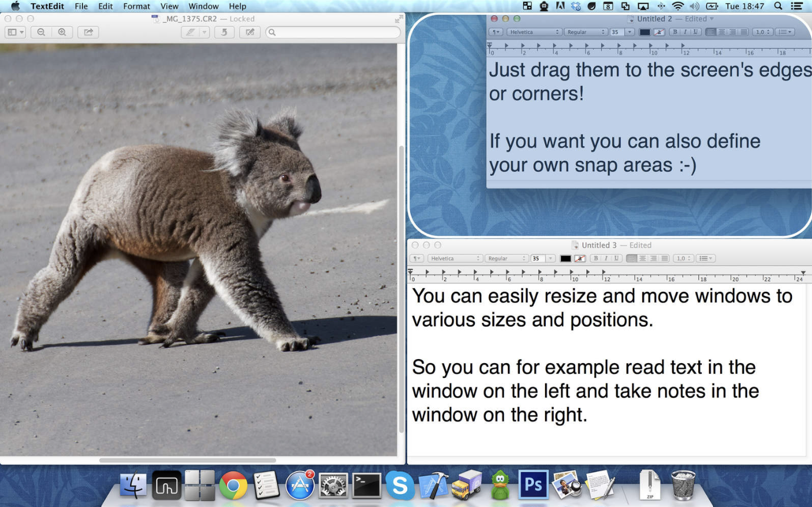Viewport: 812px width, 507px height.
Task: Open the Format menu in TextEdit
Action: (x=136, y=6)
